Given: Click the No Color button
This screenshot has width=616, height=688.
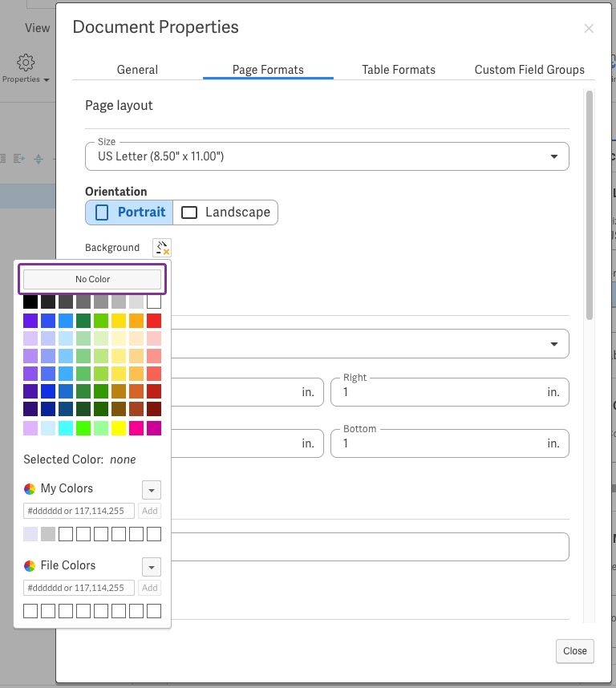Looking at the screenshot, I should (x=92, y=279).
